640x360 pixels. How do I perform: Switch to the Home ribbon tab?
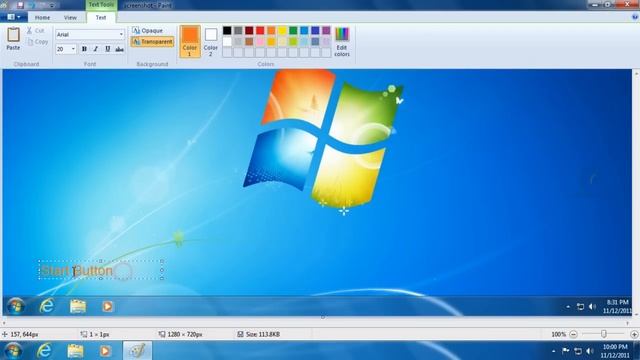(x=42, y=18)
